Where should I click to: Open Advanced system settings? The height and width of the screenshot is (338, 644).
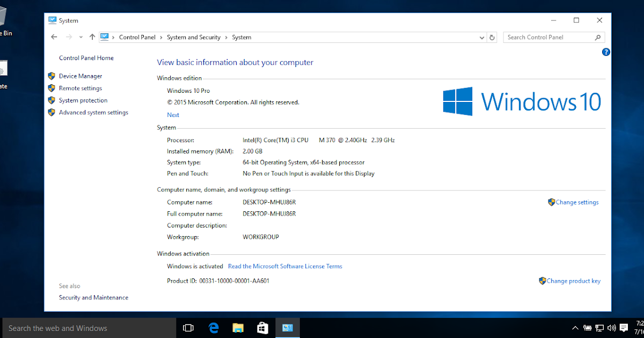click(93, 113)
